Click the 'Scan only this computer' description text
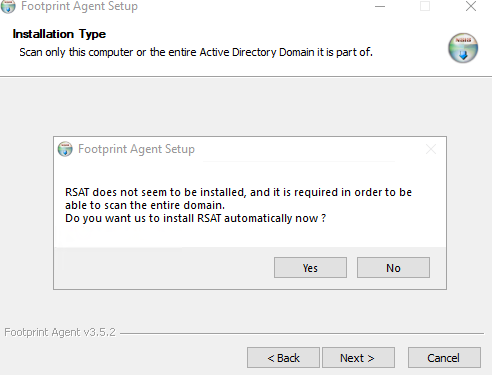The height and width of the screenshot is (375, 492). 196,52
